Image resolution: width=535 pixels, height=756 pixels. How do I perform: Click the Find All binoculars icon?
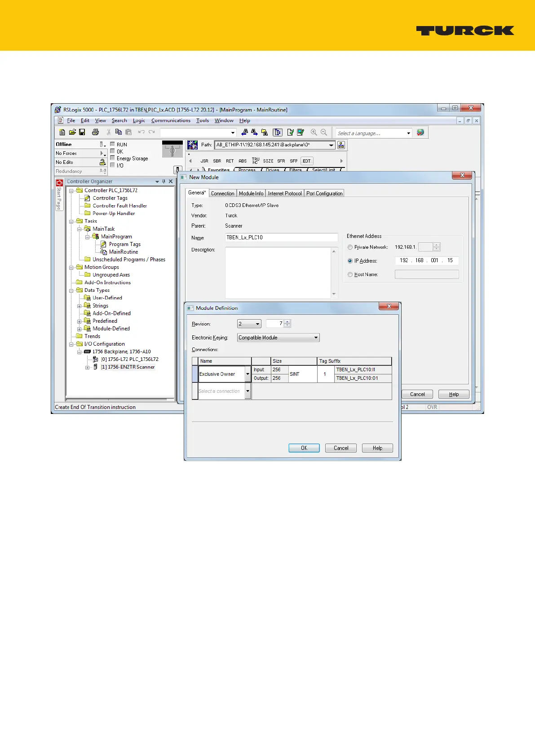pos(265,132)
